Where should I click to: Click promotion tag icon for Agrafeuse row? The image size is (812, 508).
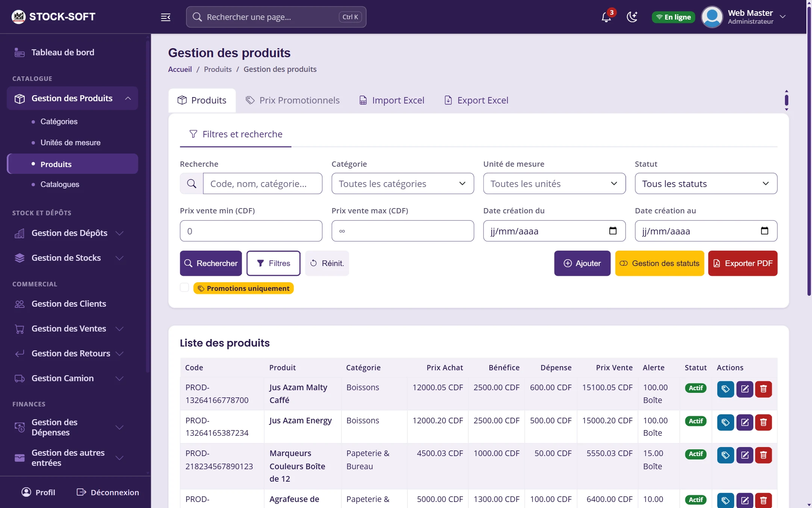click(726, 500)
